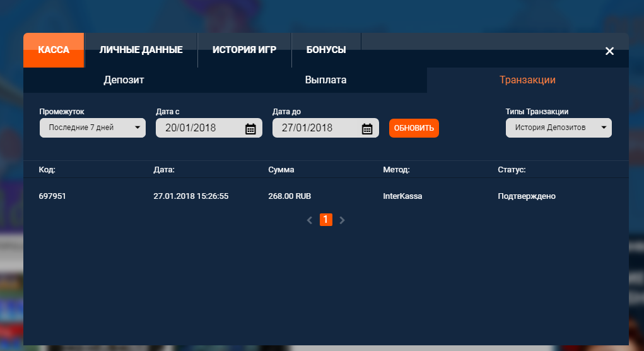Go to the Бонусы tab
Viewport: 644px width, 351px height.
coord(326,50)
